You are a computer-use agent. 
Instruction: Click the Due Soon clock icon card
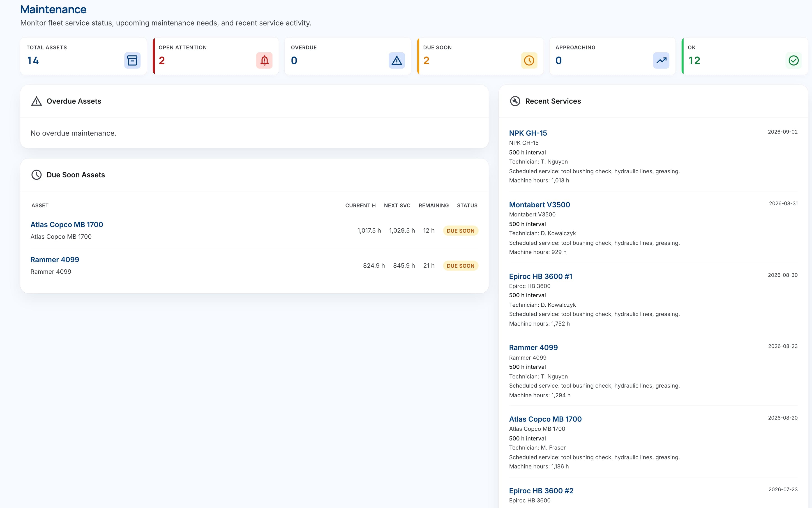(x=529, y=61)
